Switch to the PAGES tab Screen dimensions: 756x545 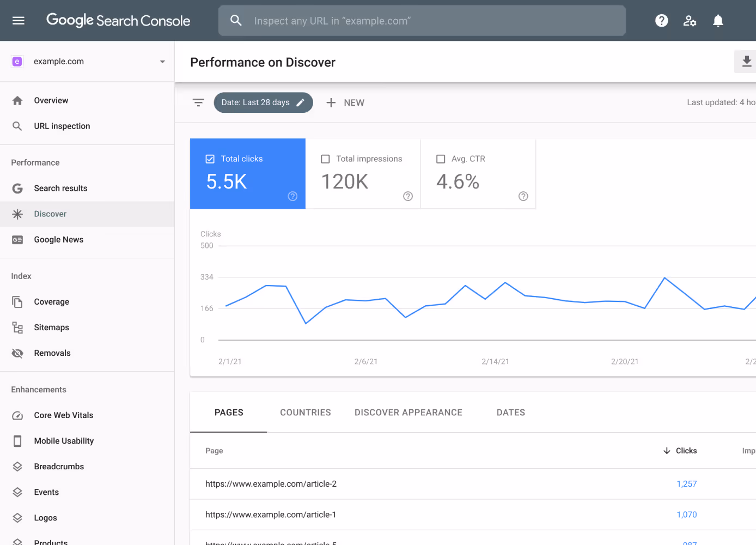click(x=229, y=413)
